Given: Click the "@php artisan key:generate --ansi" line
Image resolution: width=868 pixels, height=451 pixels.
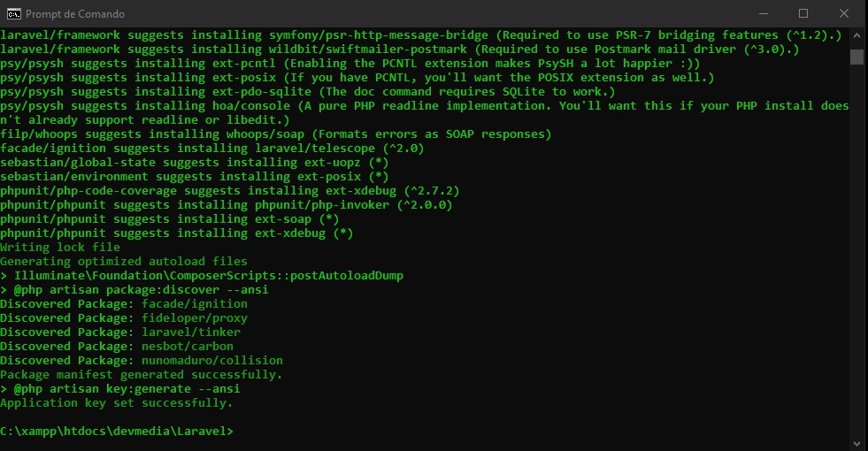Looking at the screenshot, I should [x=127, y=389].
